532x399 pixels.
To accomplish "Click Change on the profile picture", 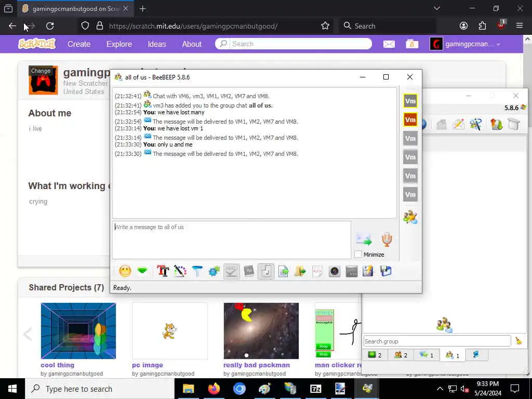I will (x=41, y=71).
